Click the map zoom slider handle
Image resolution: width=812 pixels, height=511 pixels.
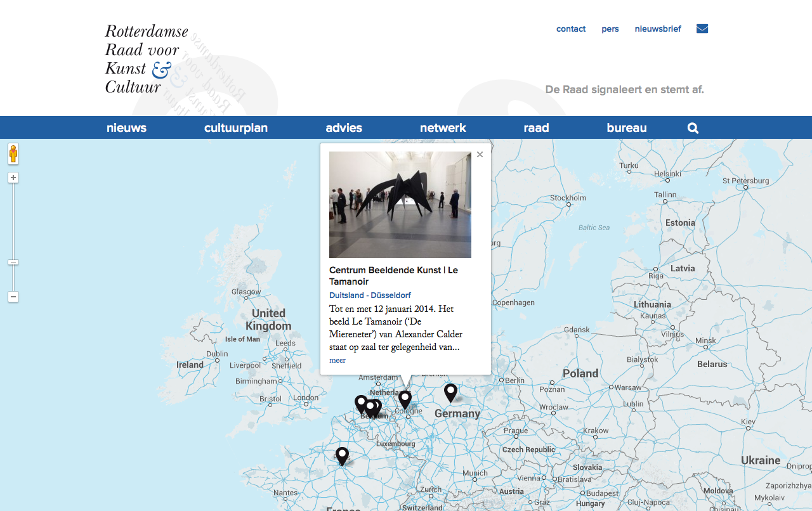coord(13,262)
